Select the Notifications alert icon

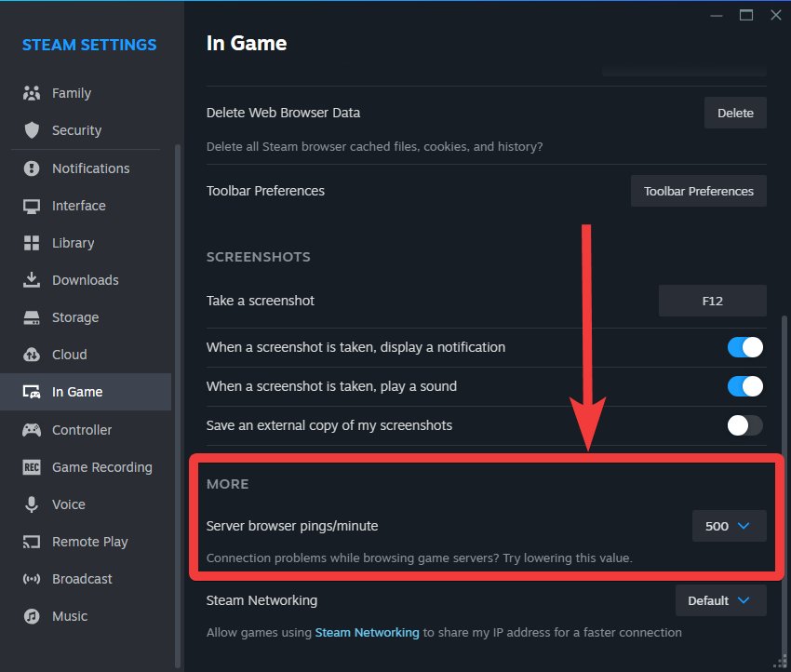(32, 168)
